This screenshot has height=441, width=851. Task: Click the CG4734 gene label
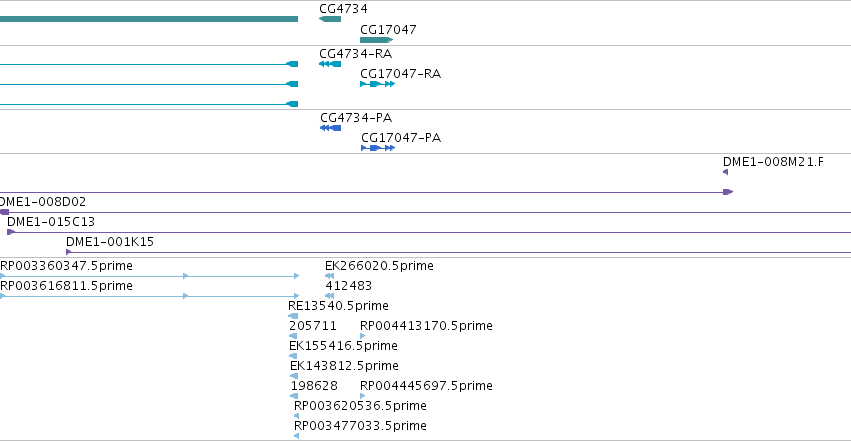[343, 9]
